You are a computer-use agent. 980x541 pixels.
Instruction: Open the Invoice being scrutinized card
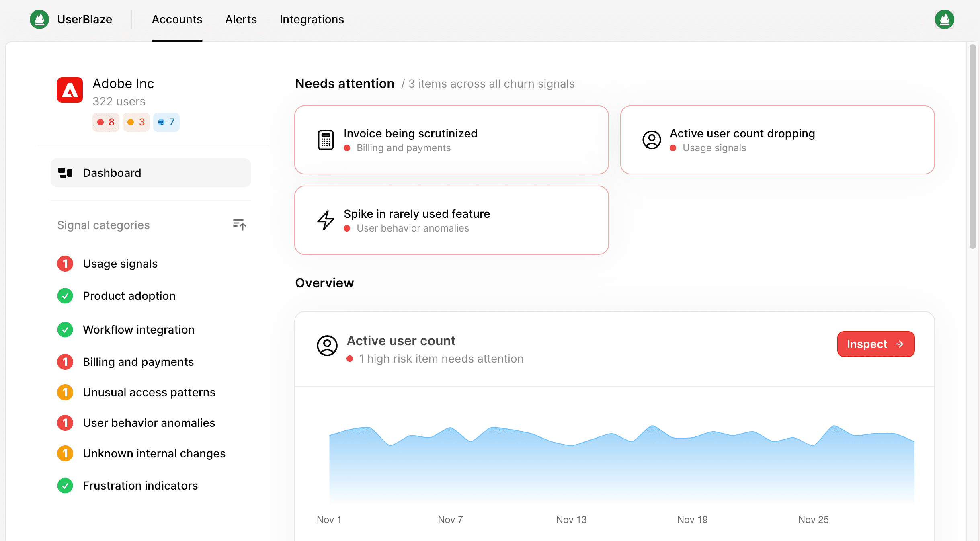pyautogui.click(x=451, y=140)
